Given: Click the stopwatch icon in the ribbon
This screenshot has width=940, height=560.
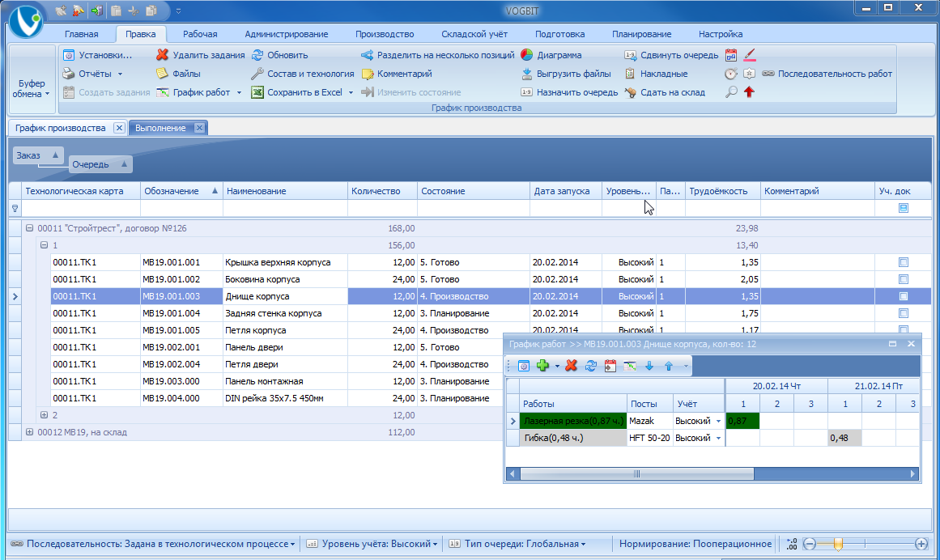Looking at the screenshot, I should 731,74.
